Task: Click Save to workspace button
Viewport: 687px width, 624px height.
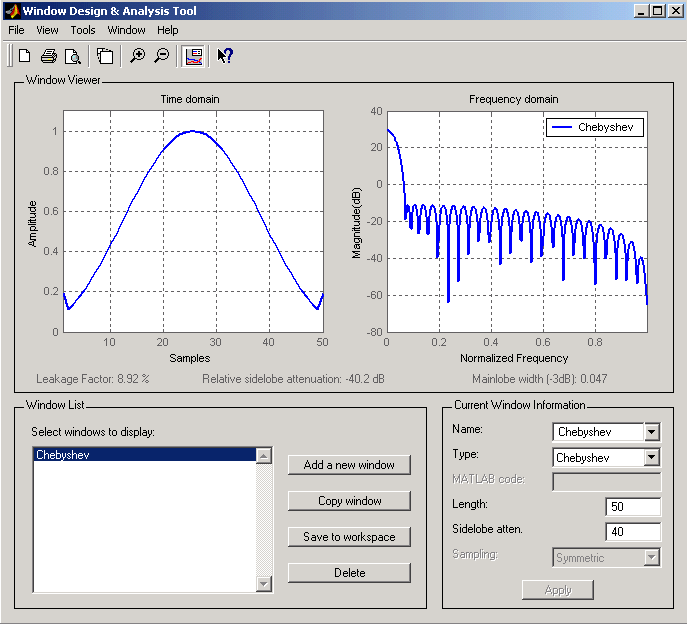Action: pyautogui.click(x=349, y=537)
